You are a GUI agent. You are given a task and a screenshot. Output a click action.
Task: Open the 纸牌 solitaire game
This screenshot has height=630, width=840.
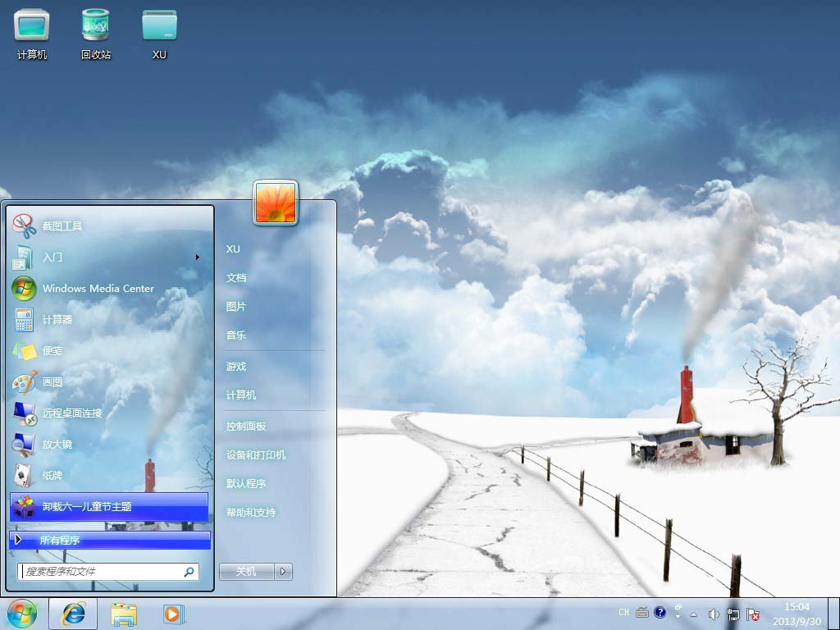52,475
